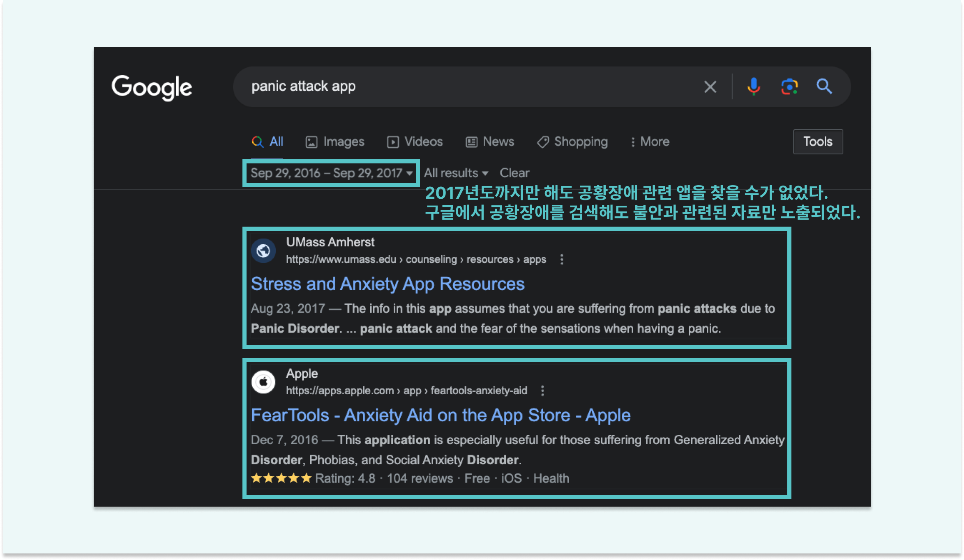
Task: Start voice search with the microphone icon
Action: 754,87
